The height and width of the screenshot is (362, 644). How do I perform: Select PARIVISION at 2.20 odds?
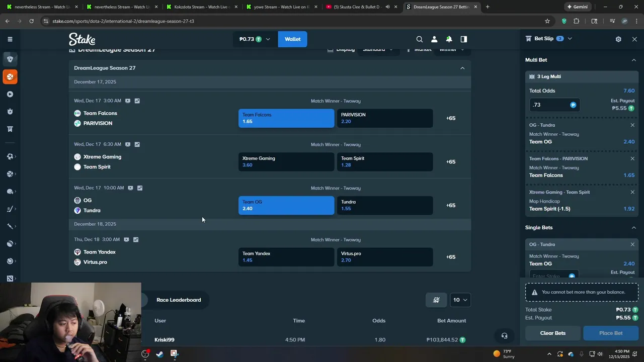coord(385,118)
